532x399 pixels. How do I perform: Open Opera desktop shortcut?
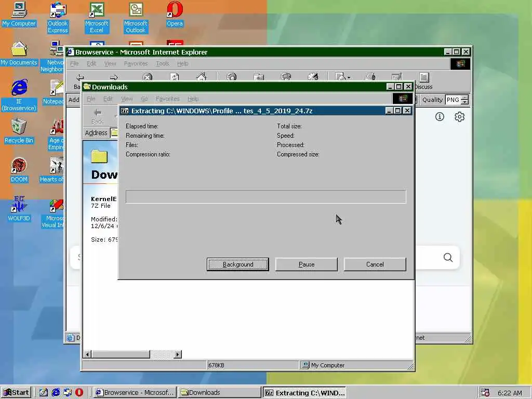click(x=175, y=14)
